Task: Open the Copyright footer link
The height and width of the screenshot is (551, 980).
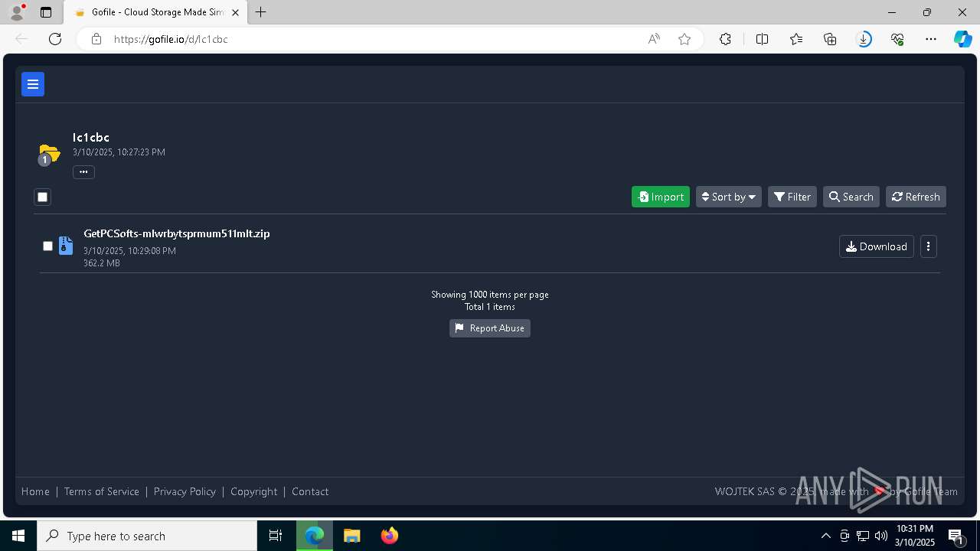Action: pos(254,491)
